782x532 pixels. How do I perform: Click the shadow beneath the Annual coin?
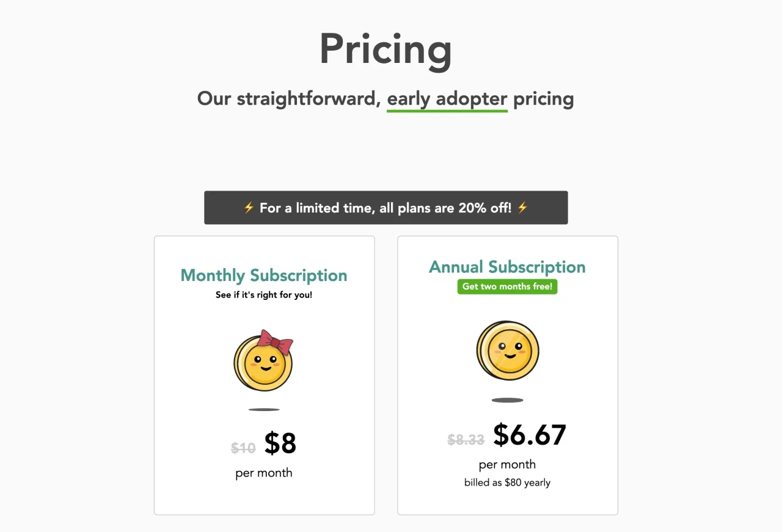(x=508, y=400)
